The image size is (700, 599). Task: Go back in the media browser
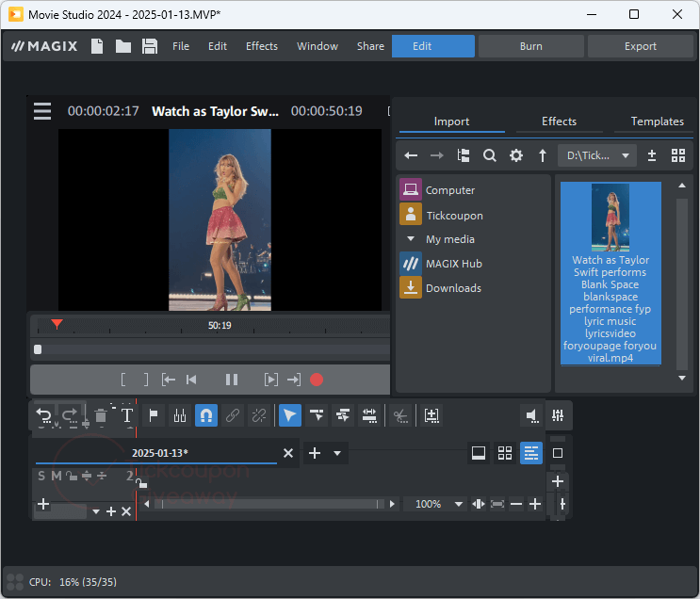[411, 155]
